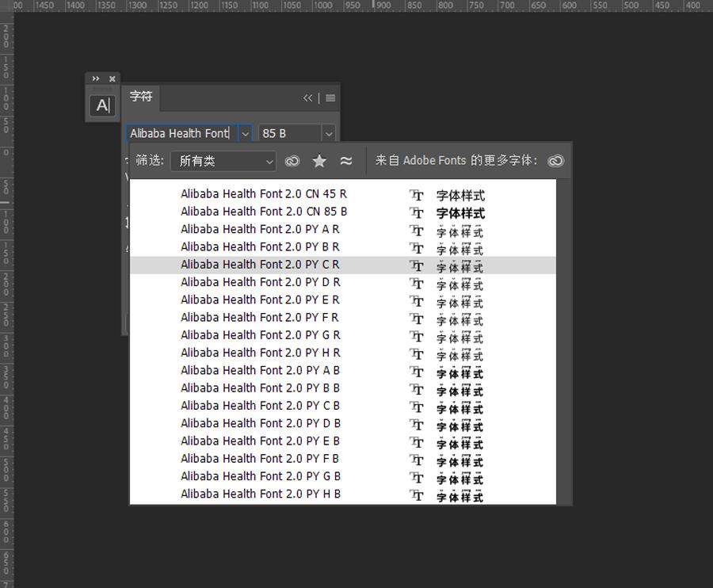713x588 pixels.
Task: Expand the collapsed panel dock arrows
Action: [96, 78]
